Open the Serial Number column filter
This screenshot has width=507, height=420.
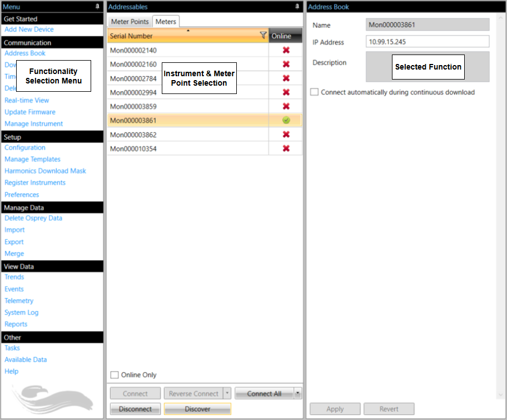tap(263, 35)
